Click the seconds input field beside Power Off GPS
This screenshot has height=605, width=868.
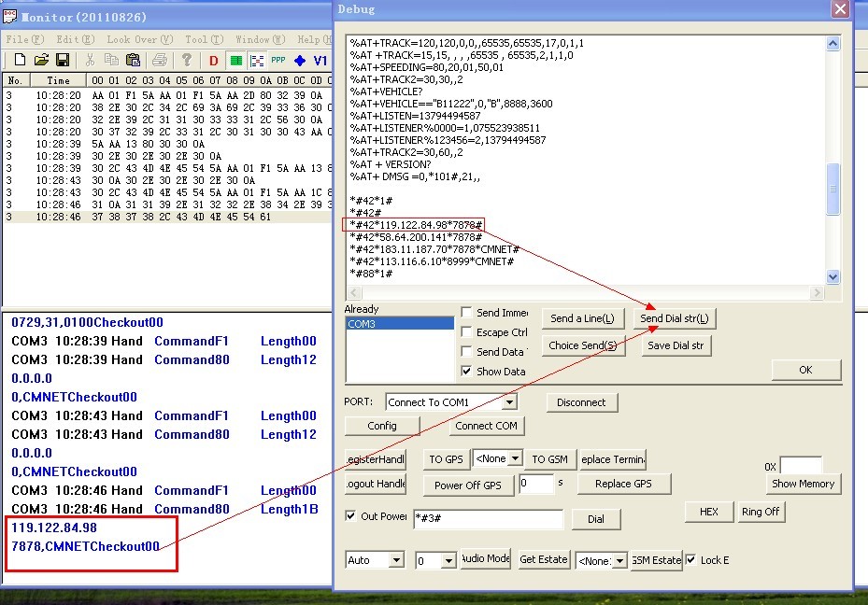536,484
